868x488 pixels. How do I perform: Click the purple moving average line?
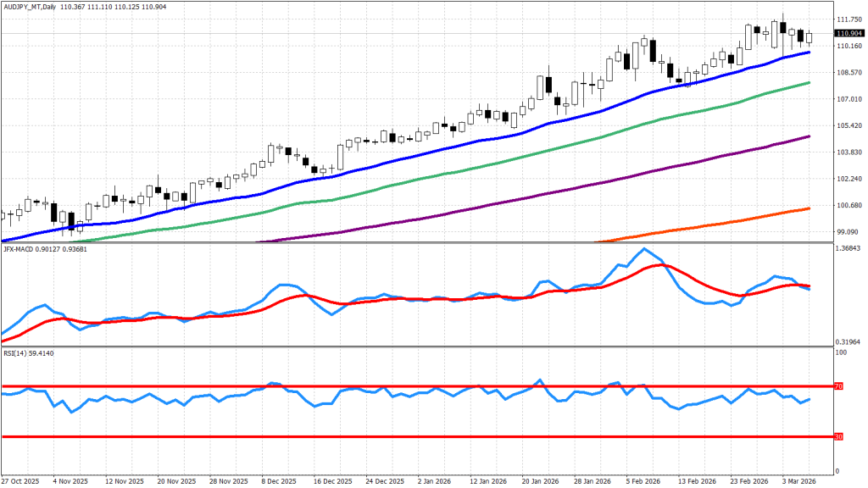tap(509, 201)
